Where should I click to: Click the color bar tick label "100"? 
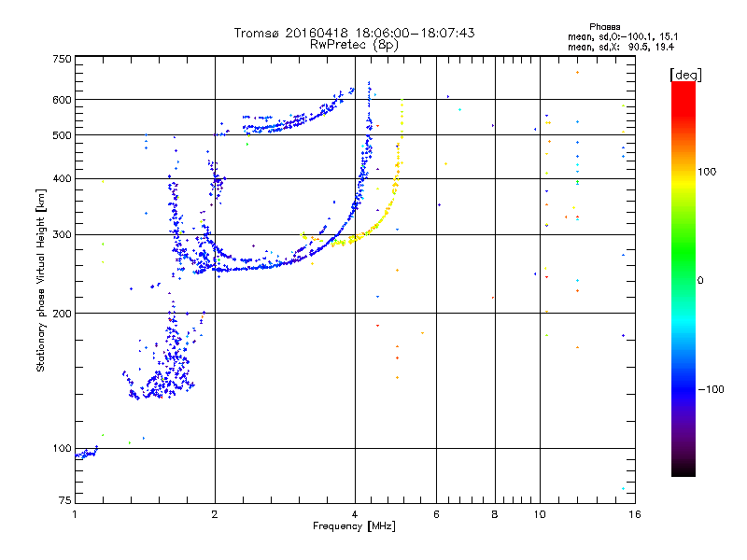click(x=707, y=172)
